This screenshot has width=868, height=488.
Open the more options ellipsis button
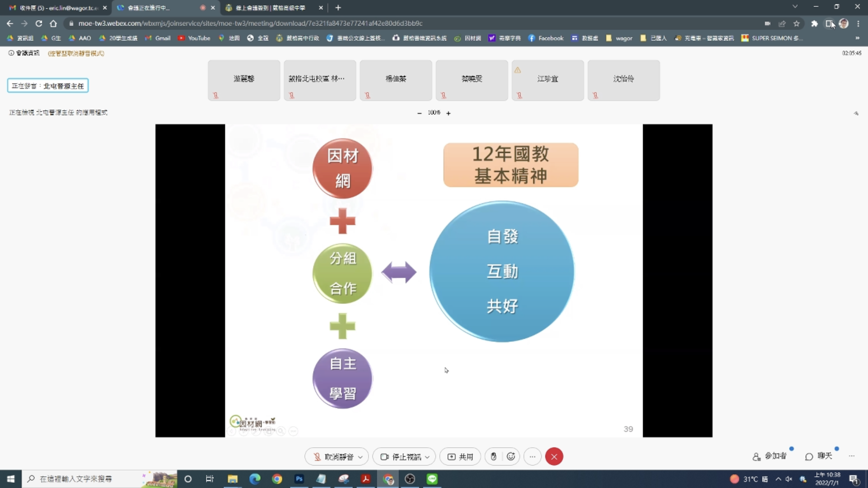tap(532, 456)
